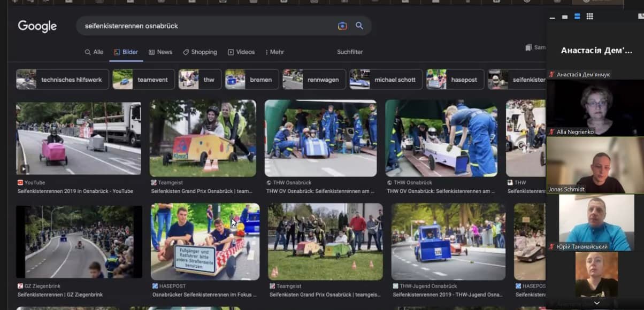Open the GZ Ziegenbrink street race image
The image size is (644, 310).
(x=79, y=242)
